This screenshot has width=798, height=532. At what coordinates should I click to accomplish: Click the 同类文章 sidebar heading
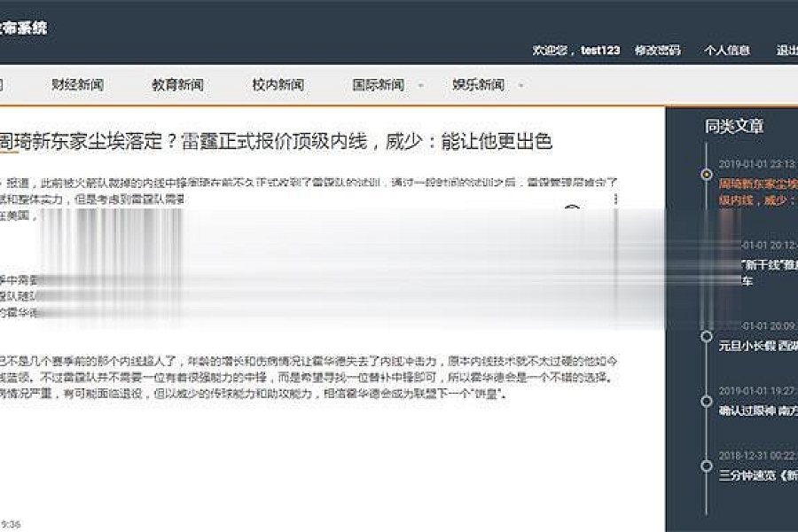click(x=734, y=126)
